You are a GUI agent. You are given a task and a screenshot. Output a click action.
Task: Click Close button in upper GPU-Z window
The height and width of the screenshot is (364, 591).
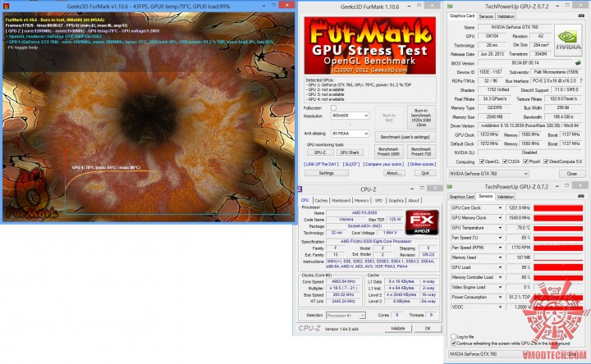(572, 174)
